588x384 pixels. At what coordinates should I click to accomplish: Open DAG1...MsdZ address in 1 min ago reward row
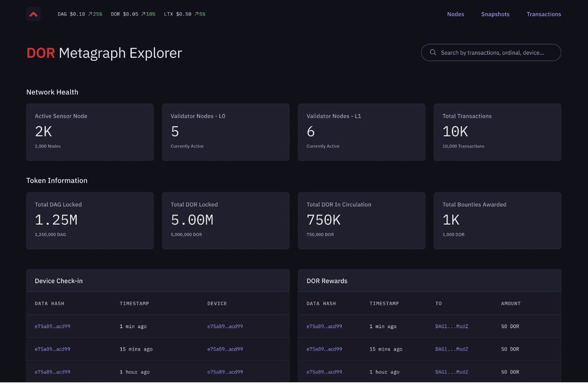point(452,326)
